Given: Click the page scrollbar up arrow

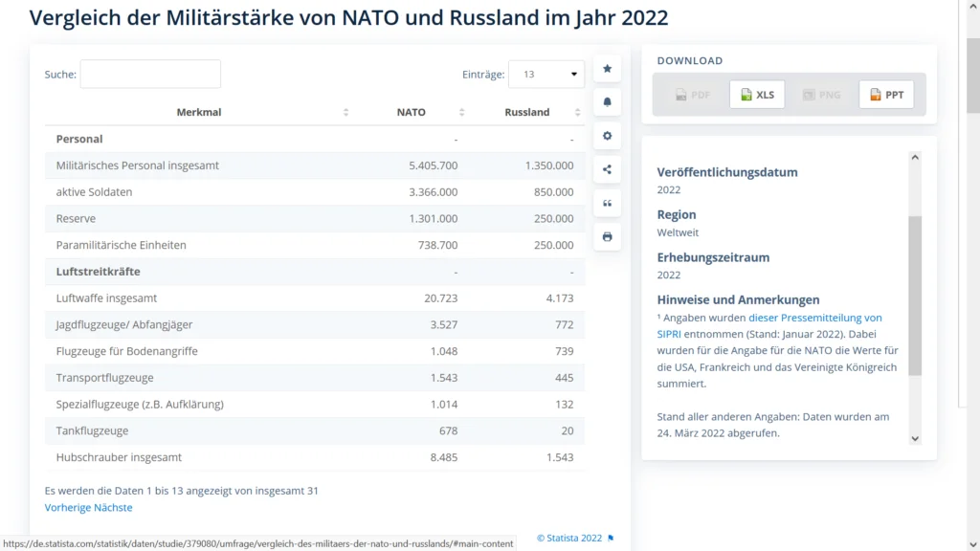Looking at the screenshot, I should click(973, 6).
